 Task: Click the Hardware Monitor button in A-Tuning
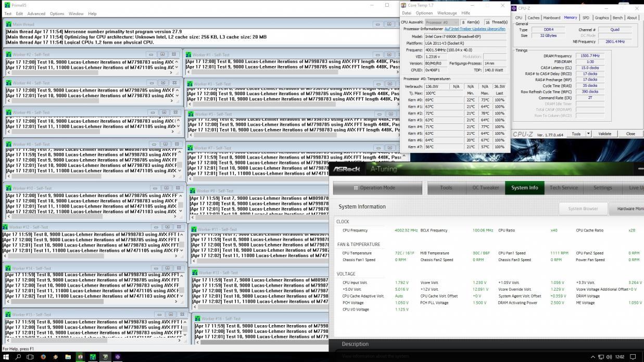pyautogui.click(x=628, y=209)
